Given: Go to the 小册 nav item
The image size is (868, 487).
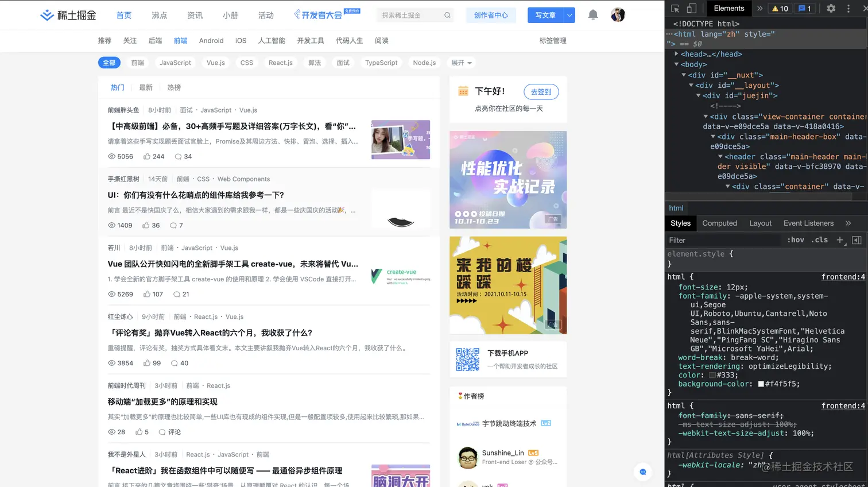Looking at the screenshot, I should coord(230,16).
